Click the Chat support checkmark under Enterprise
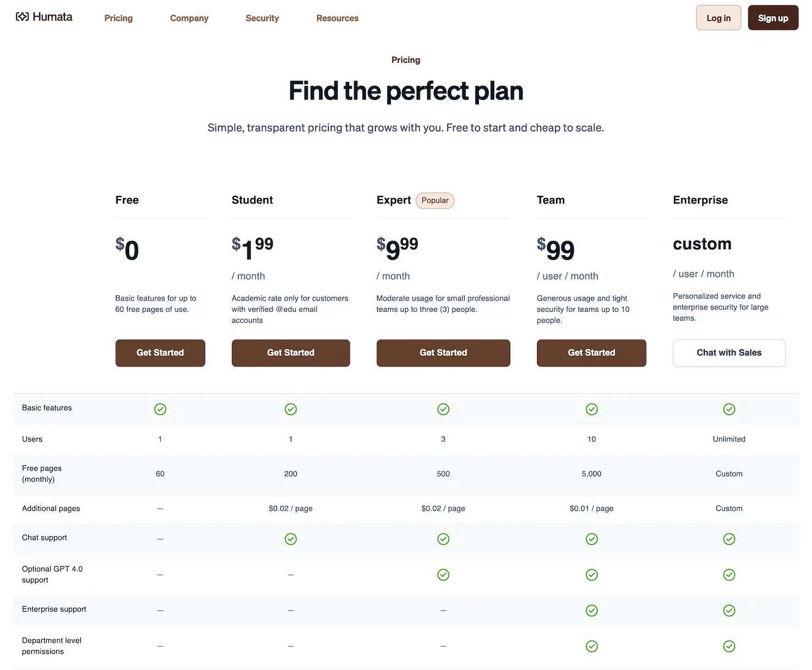 pos(729,539)
